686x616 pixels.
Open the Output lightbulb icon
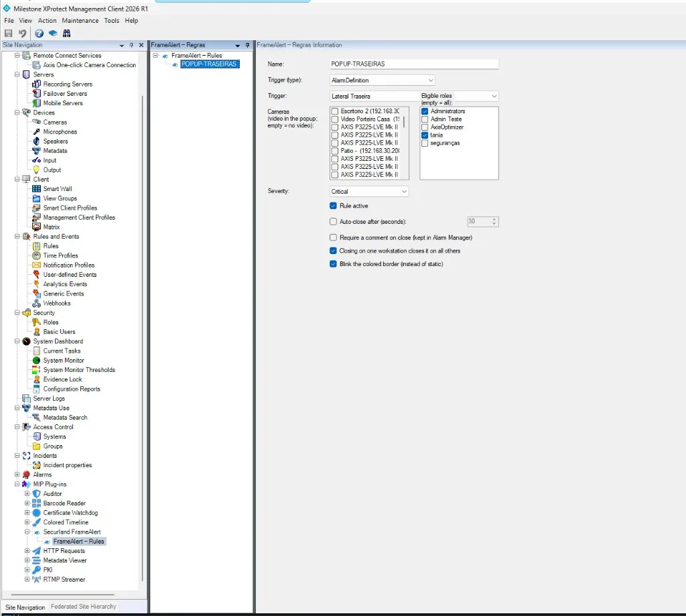37,170
